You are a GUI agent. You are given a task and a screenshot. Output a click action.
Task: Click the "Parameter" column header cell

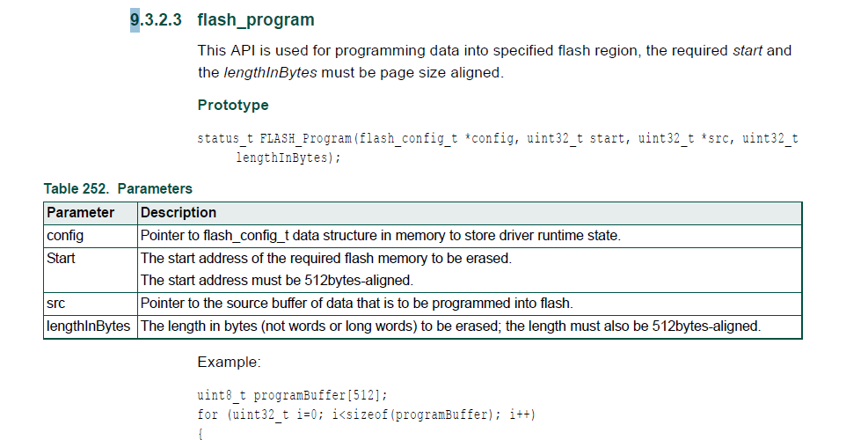[x=81, y=213]
